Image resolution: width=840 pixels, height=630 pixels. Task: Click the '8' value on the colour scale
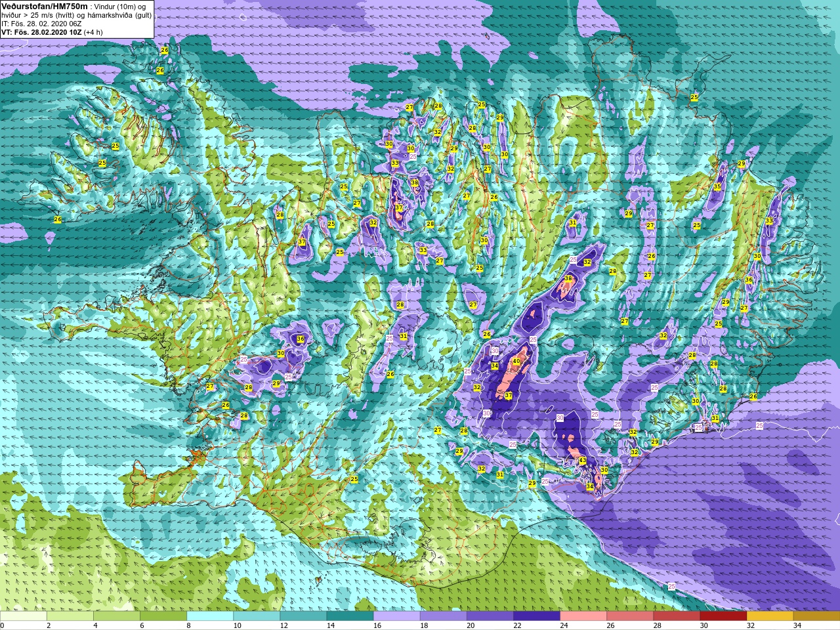188,625
